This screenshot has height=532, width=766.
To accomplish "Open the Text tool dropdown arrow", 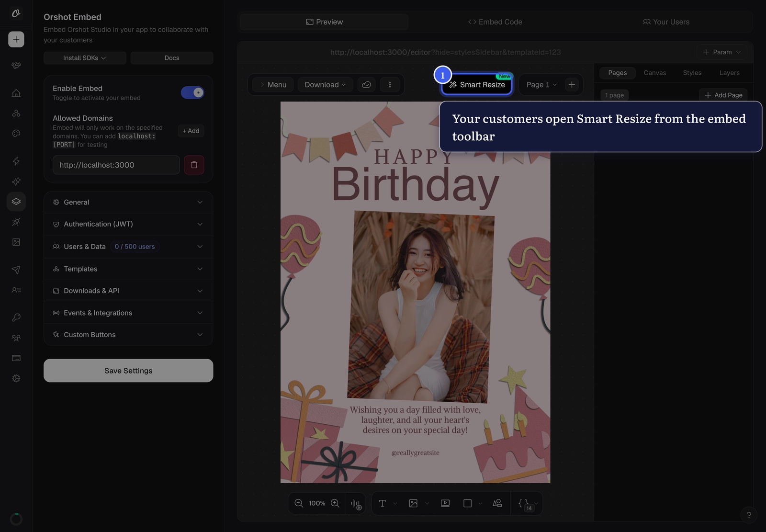I will [395, 503].
